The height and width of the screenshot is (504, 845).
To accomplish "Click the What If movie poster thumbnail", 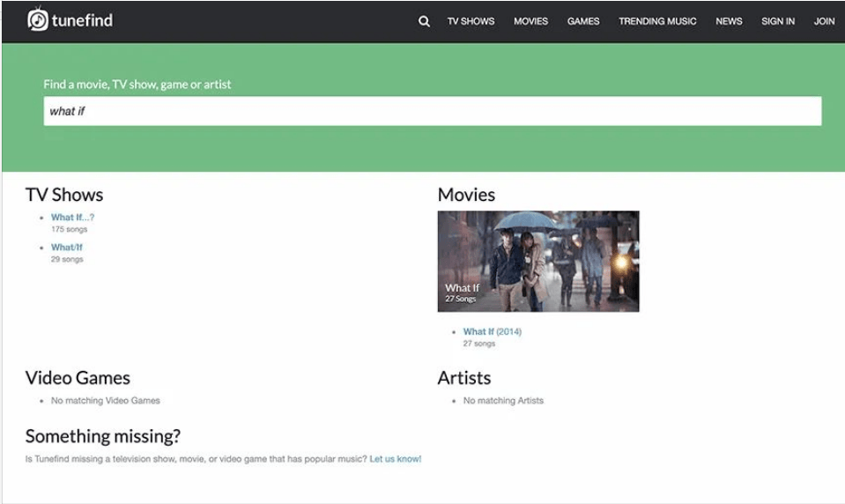I will tap(537, 261).
